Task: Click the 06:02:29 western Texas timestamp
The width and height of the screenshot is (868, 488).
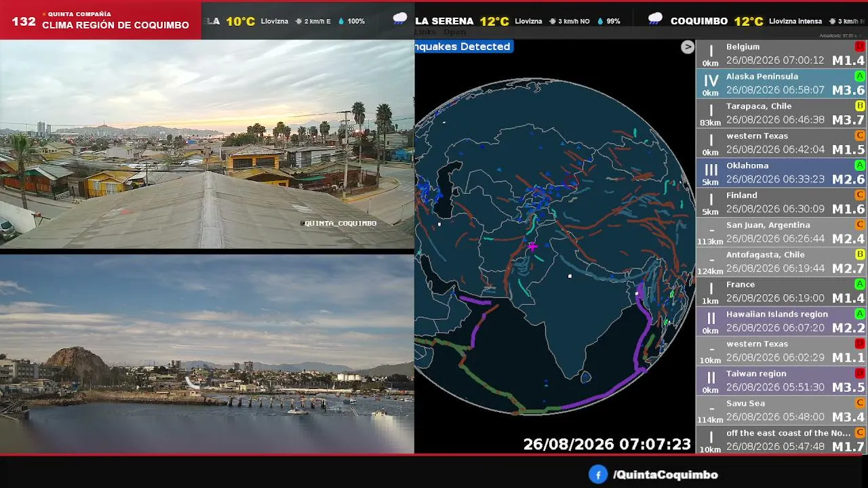Action: point(775,358)
